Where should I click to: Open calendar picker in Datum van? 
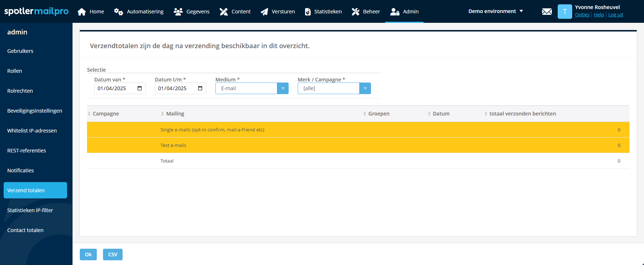tap(140, 88)
